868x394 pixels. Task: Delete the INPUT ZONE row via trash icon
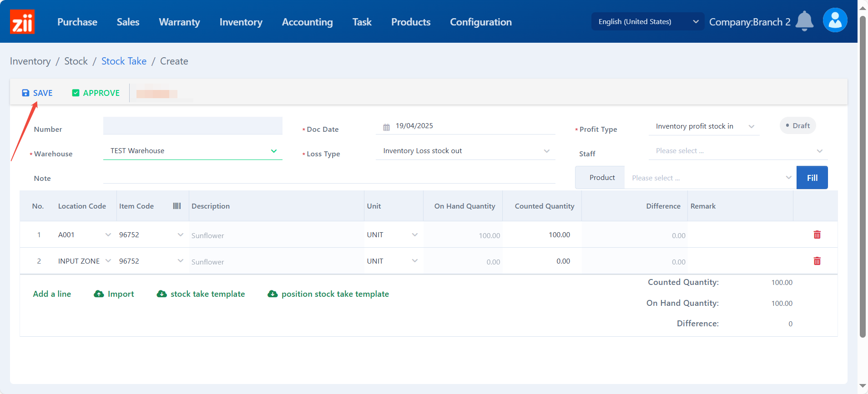817,261
